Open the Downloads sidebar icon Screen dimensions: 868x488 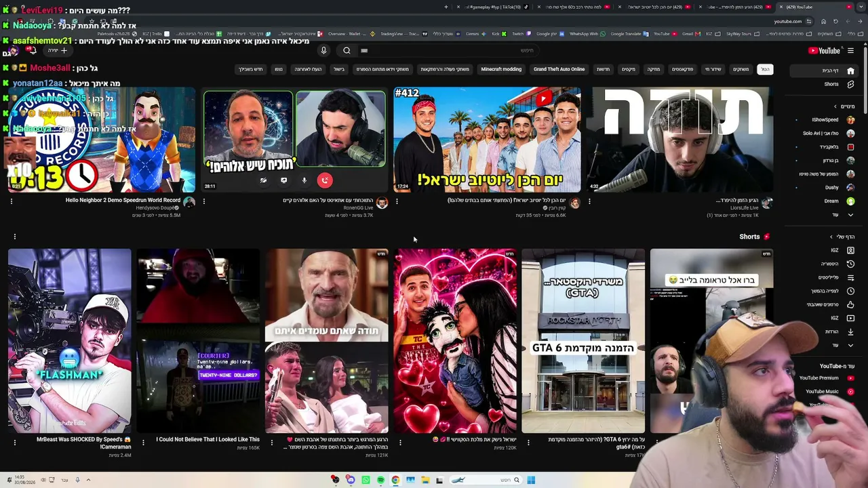[850, 331]
